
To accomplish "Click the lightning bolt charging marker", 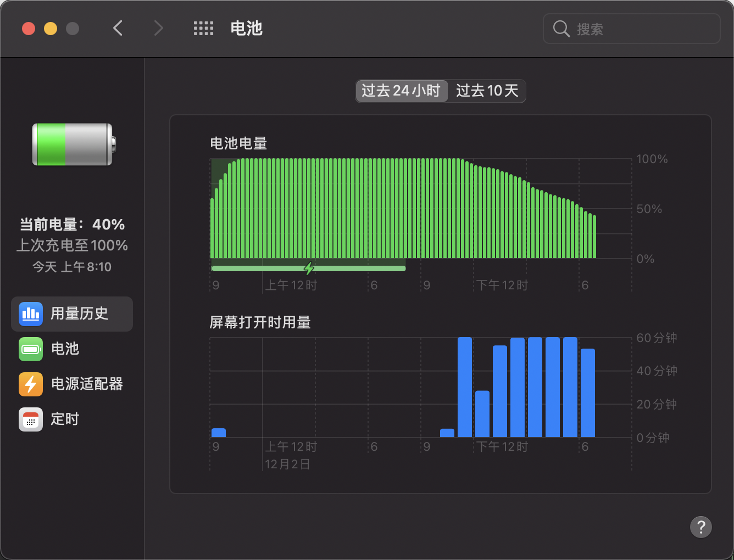I will [309, 268].
